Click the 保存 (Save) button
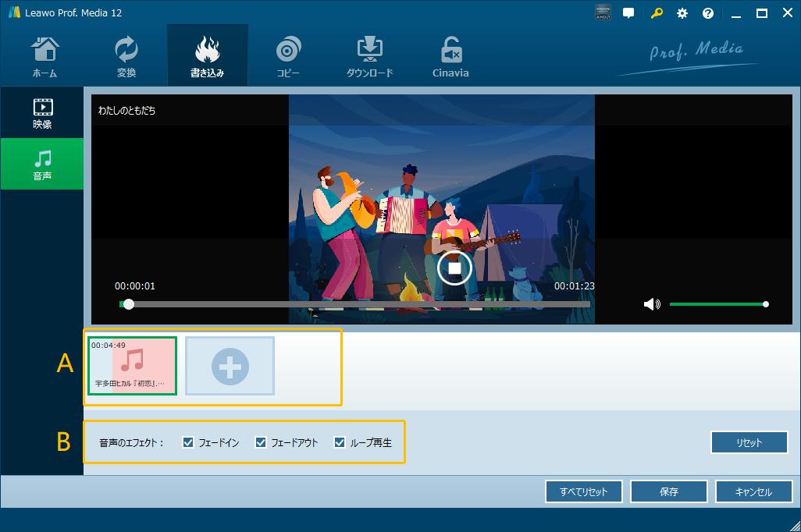The width and height of the screenshot is (801, 532). click(x=669, y=491)
